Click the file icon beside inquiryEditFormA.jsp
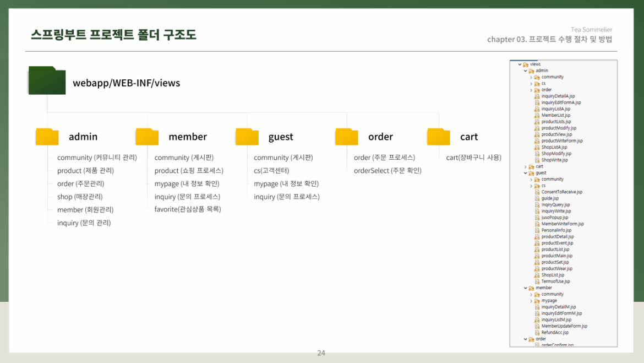 (537, 103)
